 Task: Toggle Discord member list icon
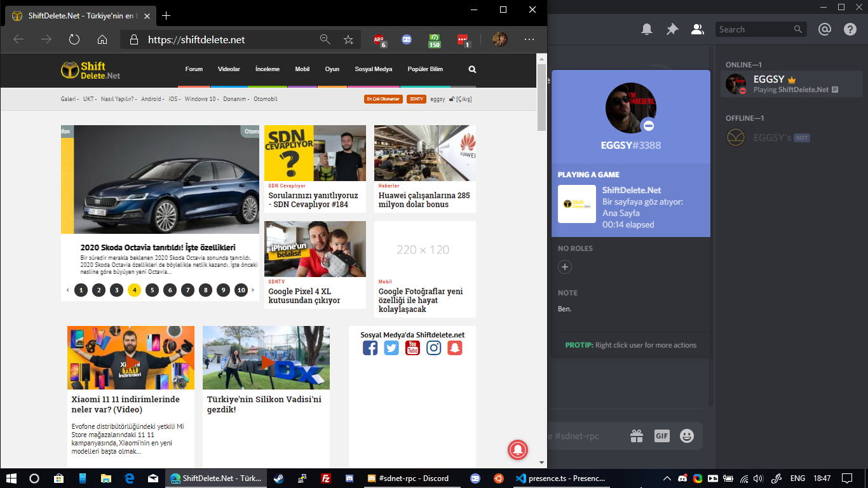pos(698,29)
